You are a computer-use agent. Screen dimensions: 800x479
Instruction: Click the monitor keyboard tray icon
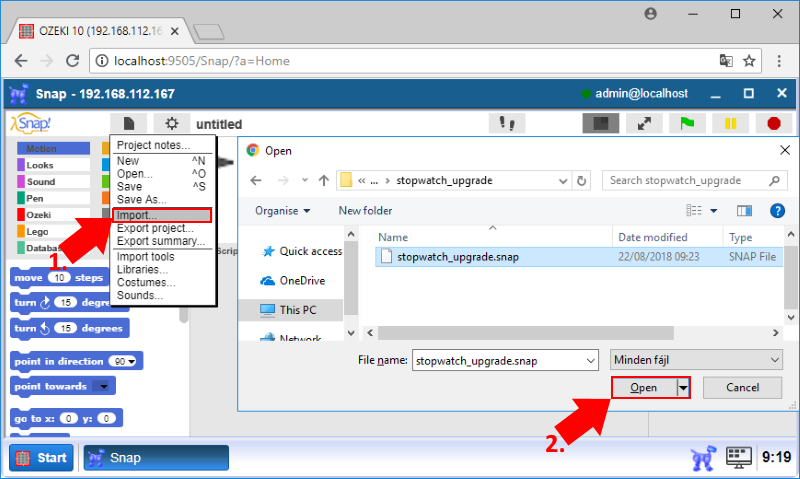739,458
